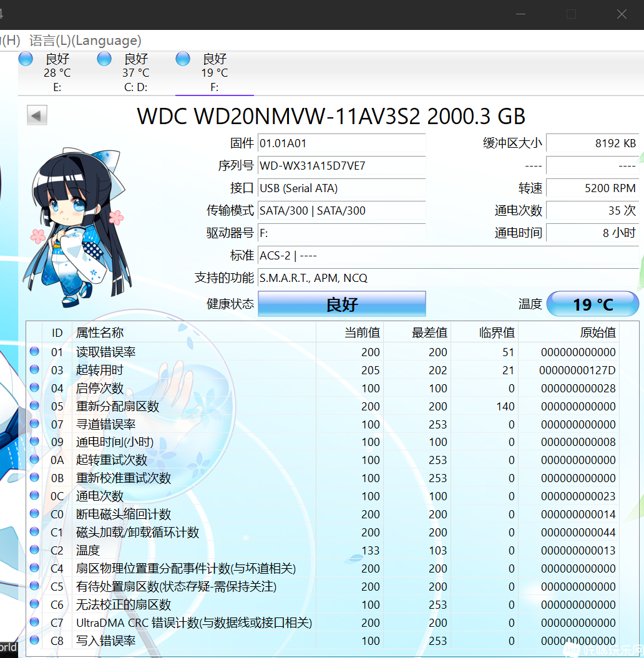Select the 起转重试次数 attribute name
644x658 pixels.
[x=112, y=460]
